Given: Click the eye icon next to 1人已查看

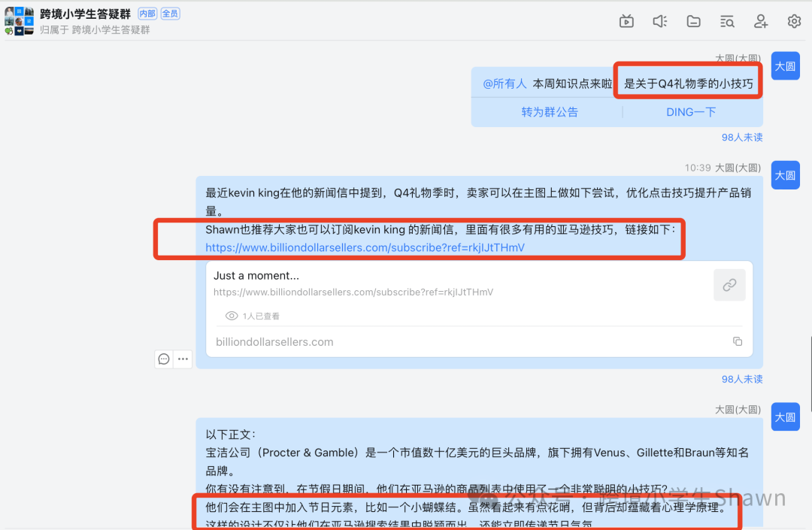Looking at the screenshot, I should coord(232,316).
